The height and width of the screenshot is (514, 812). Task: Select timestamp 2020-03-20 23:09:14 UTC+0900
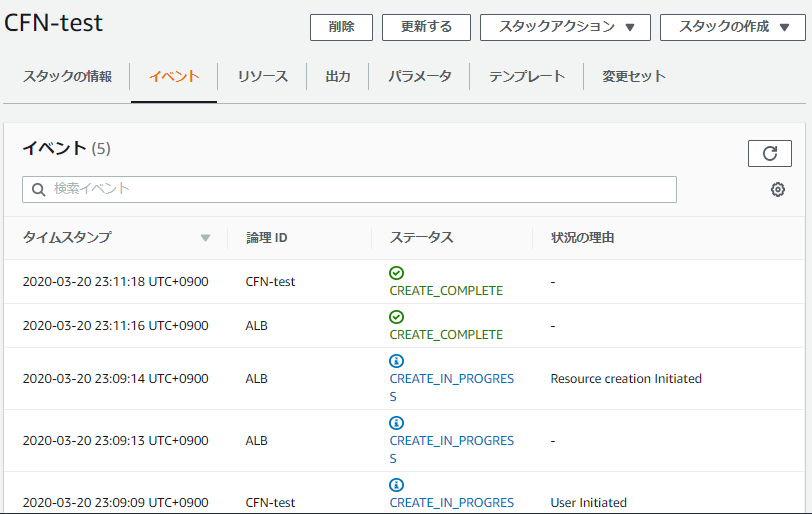coord(115,379)
